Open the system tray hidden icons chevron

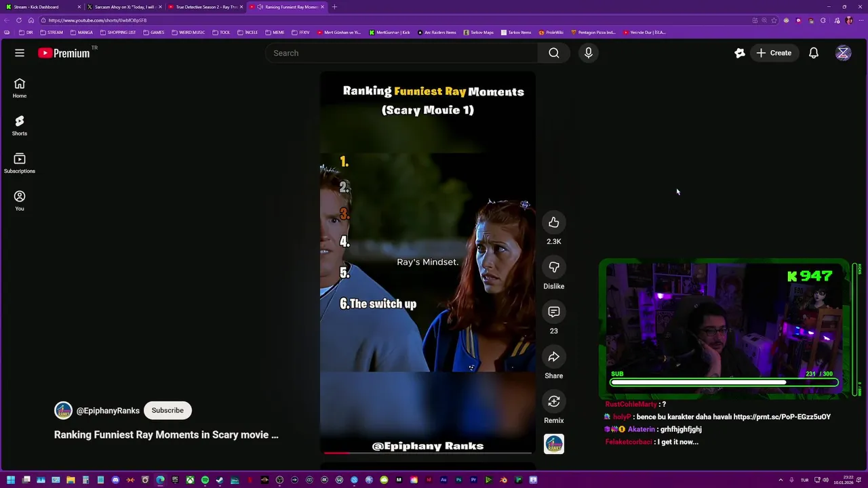[x=781, y=481]
